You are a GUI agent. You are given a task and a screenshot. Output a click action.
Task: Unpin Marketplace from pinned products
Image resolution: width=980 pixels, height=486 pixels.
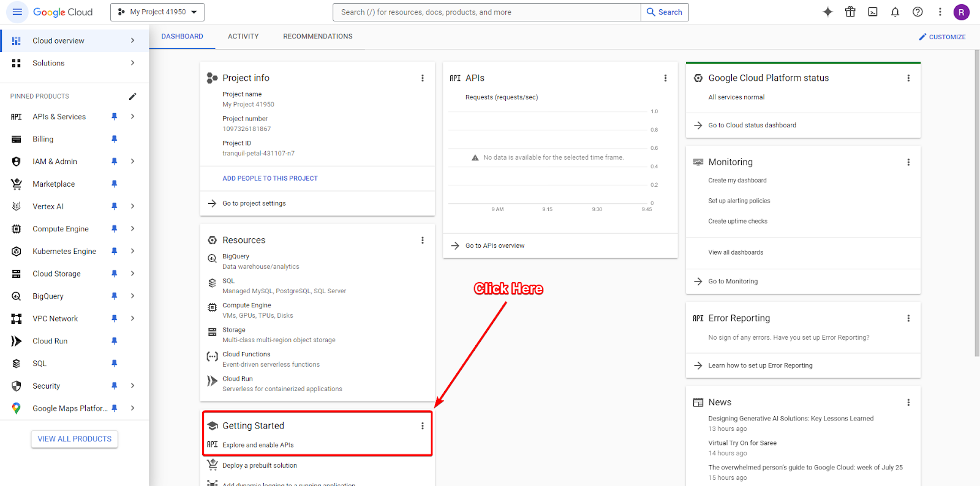[114, 184]
